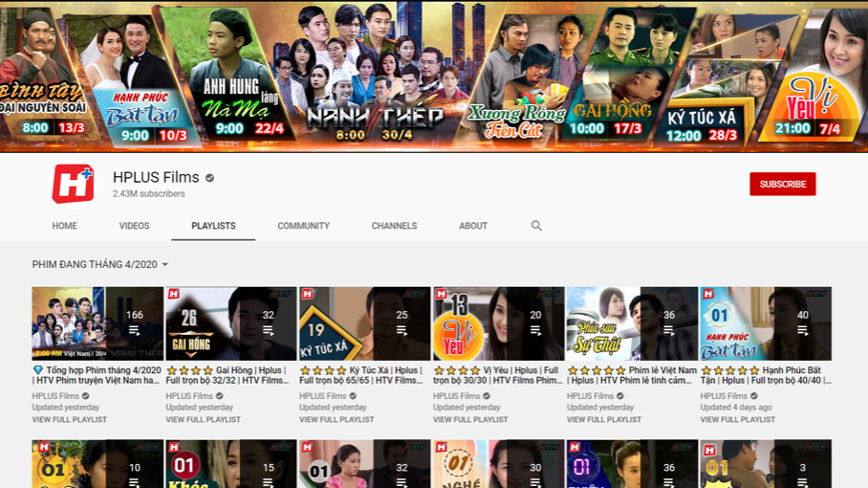868x488 pixels.
Task: Click the playlist queue icon on Ký Túc Xá thumbnail
Action: point(401,331)
